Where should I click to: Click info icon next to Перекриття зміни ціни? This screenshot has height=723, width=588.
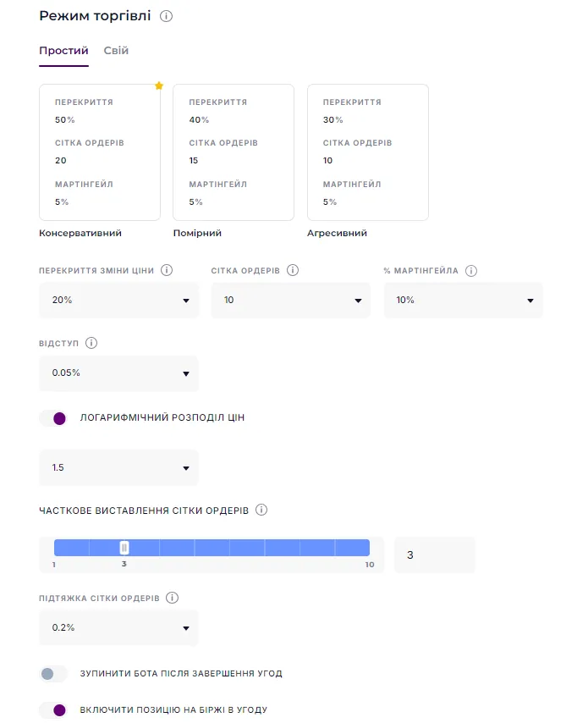167,270
